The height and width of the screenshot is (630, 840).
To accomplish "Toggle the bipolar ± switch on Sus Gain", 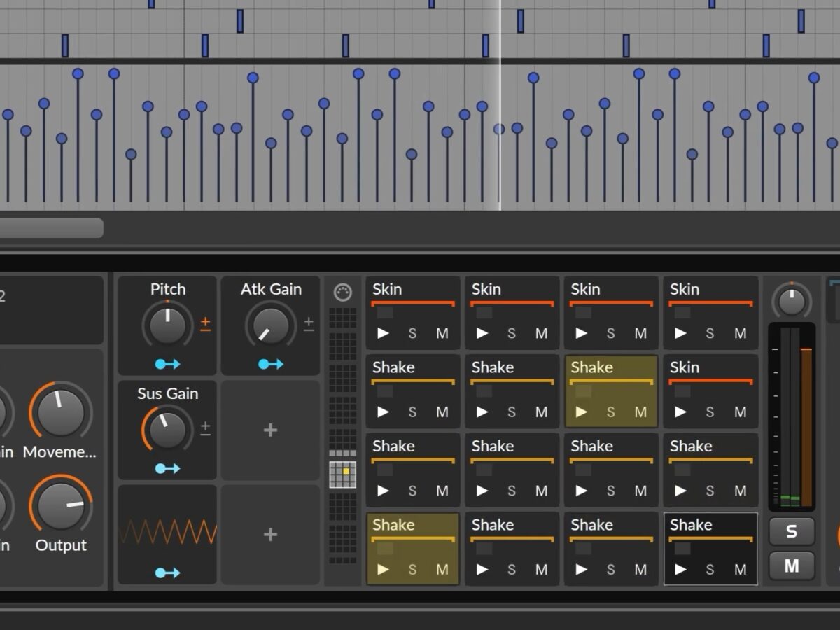I will click(x=205, y=428).
